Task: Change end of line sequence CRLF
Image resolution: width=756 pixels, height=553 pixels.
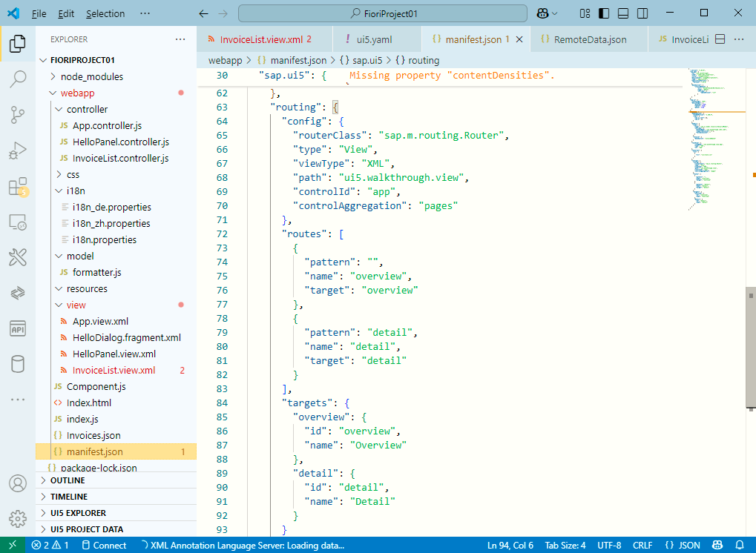Action: [x=642, y=545]
